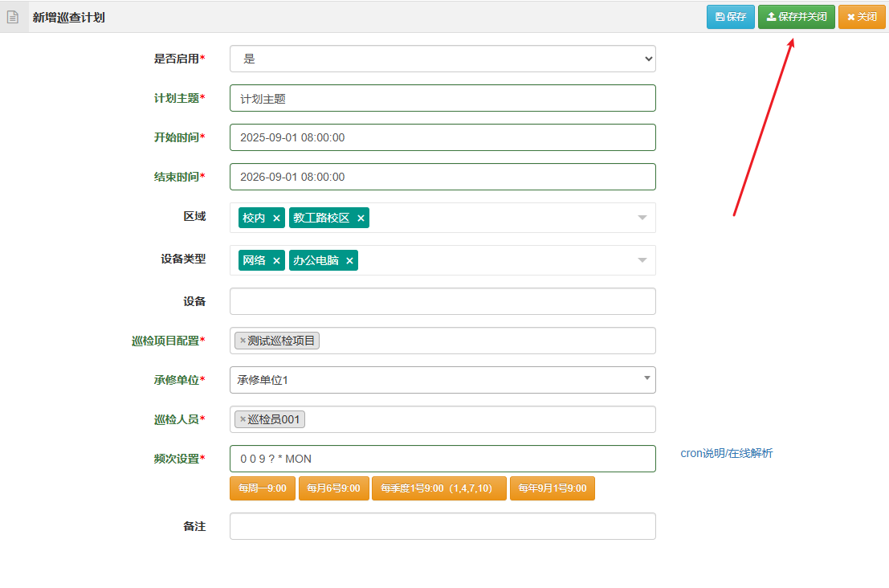
Task: Click the 办公电脑 tag label
Action: click(316, 260)
